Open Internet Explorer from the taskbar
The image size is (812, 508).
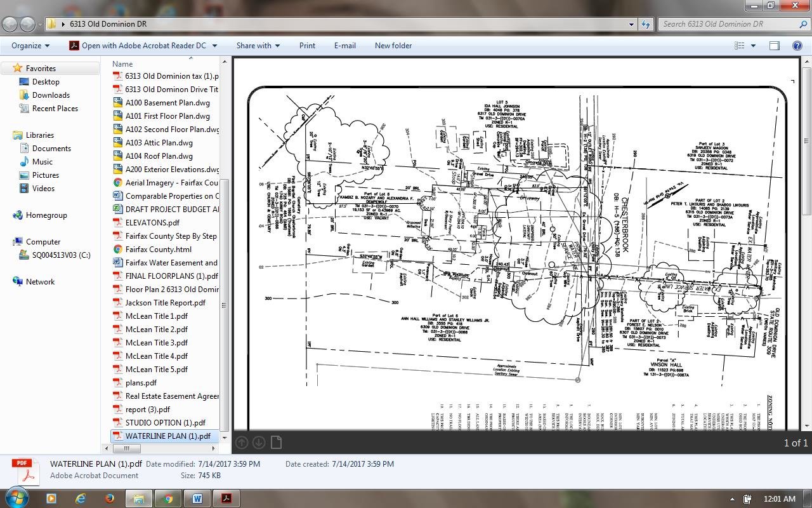[x=81, y=498]
